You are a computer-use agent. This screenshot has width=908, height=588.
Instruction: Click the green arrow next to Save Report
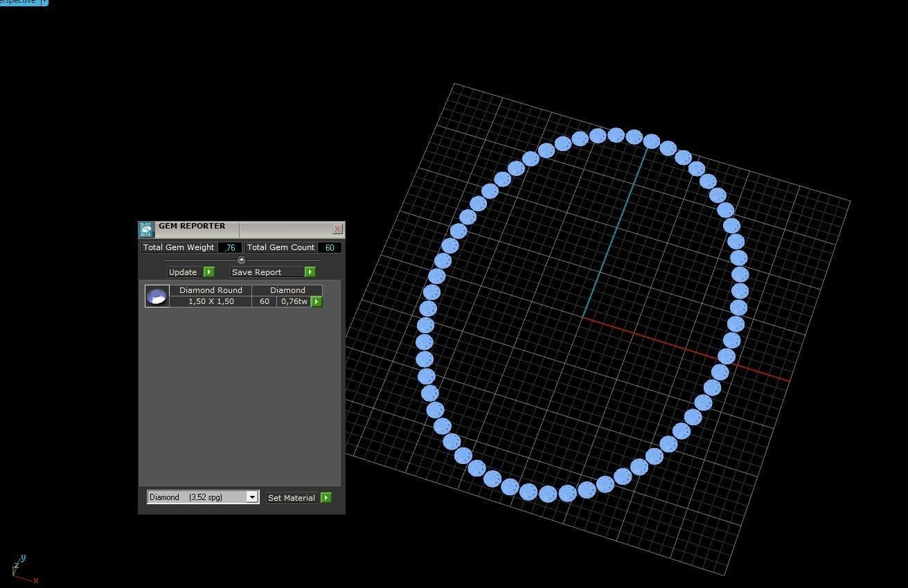click(310, 272)
